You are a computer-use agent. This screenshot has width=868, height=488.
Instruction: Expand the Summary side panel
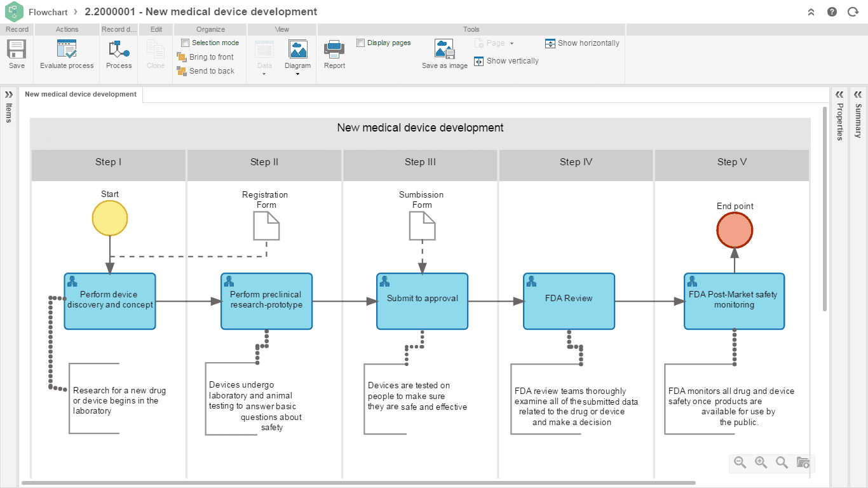[x=858, y=94]
